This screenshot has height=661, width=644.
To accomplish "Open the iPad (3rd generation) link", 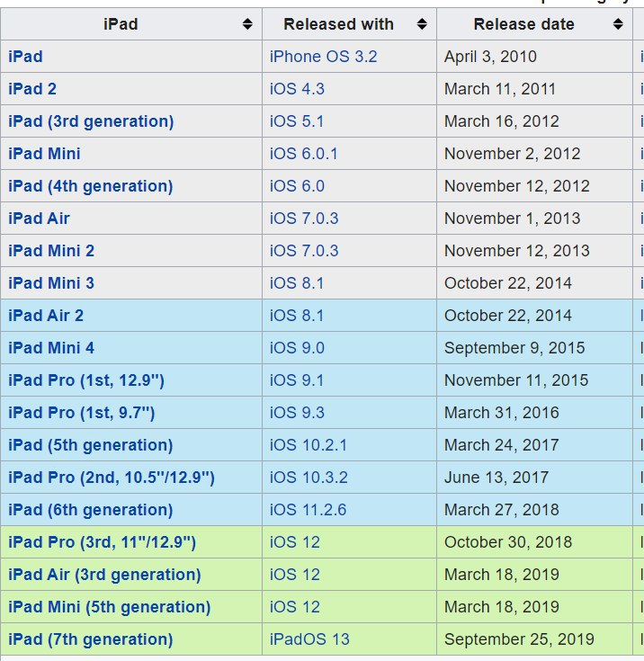I will tap(91, 121).
